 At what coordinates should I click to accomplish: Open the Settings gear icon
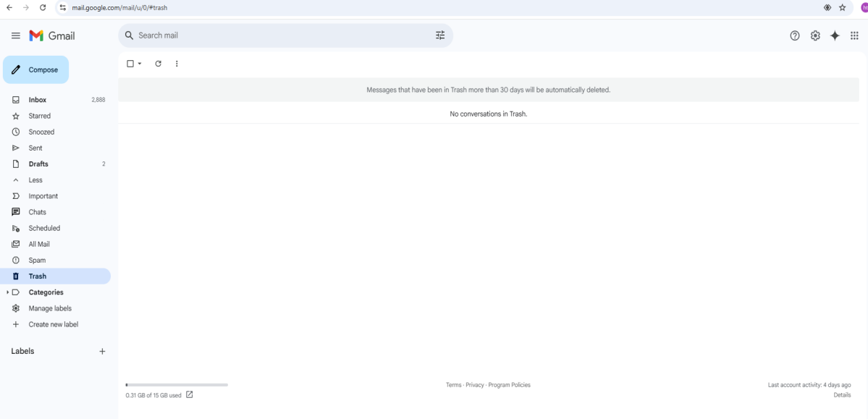(x=815, y=35)
